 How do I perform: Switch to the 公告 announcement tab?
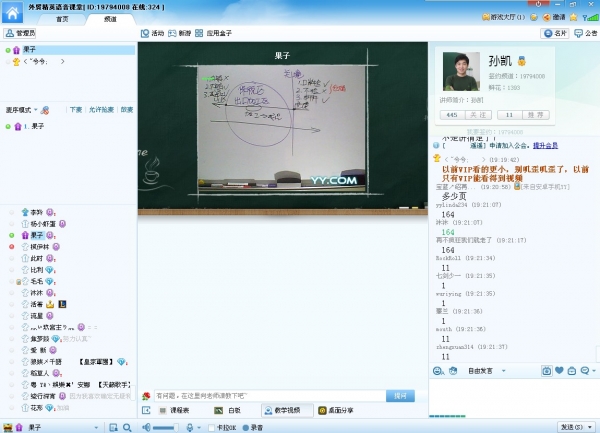pyautogui.click(x=585, y=33)
